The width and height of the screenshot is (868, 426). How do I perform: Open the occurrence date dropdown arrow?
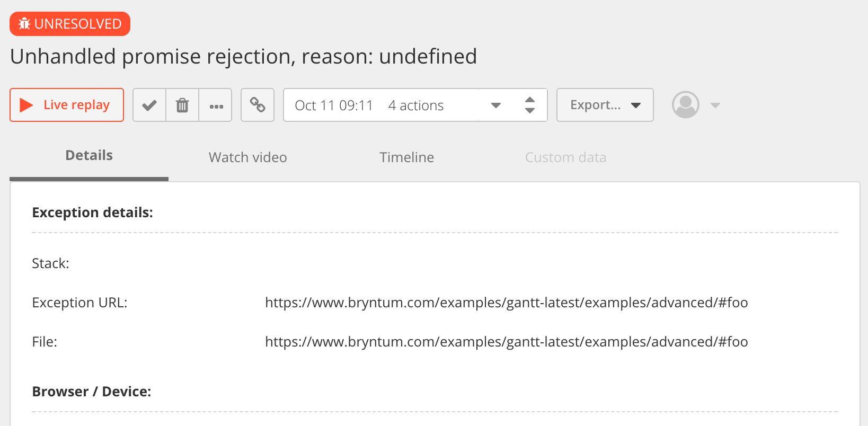coord(496,105)
